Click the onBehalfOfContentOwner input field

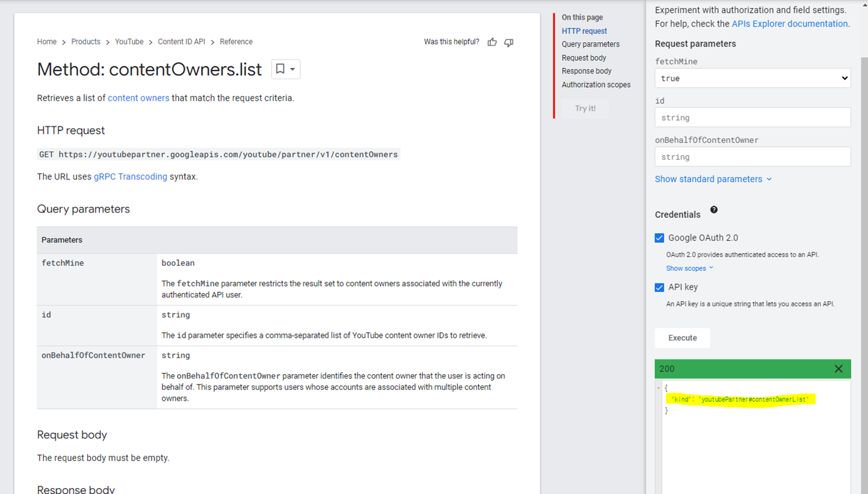pos(753,157)
